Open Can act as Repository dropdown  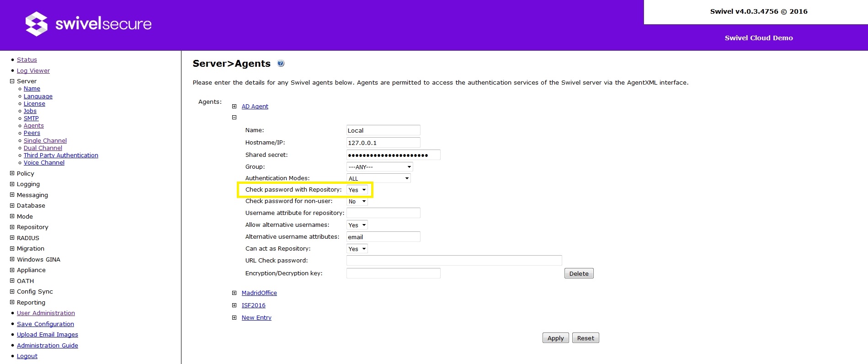click(357, 249)
